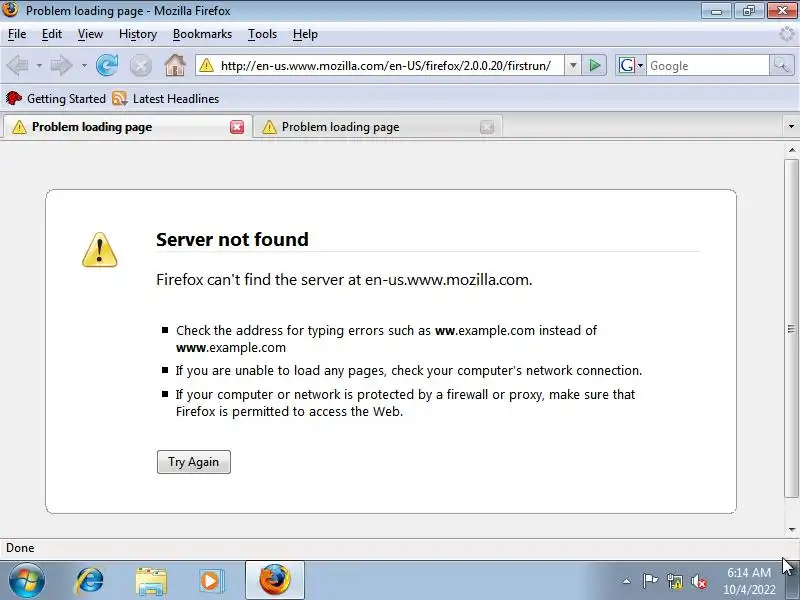
Task: Click the Done status bar text
Action: 20,548
